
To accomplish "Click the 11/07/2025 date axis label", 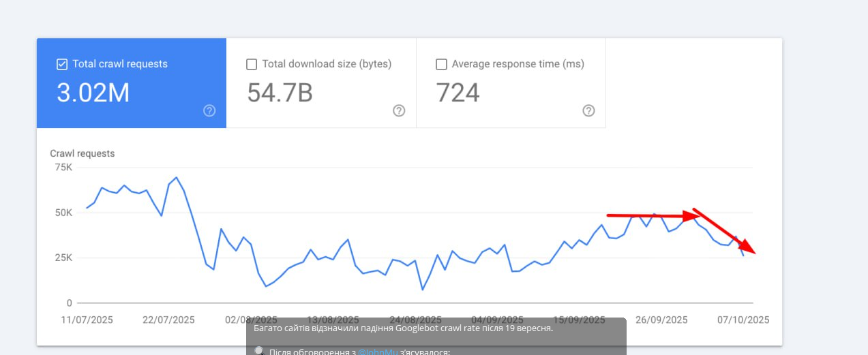I will [x=87, y=320].
